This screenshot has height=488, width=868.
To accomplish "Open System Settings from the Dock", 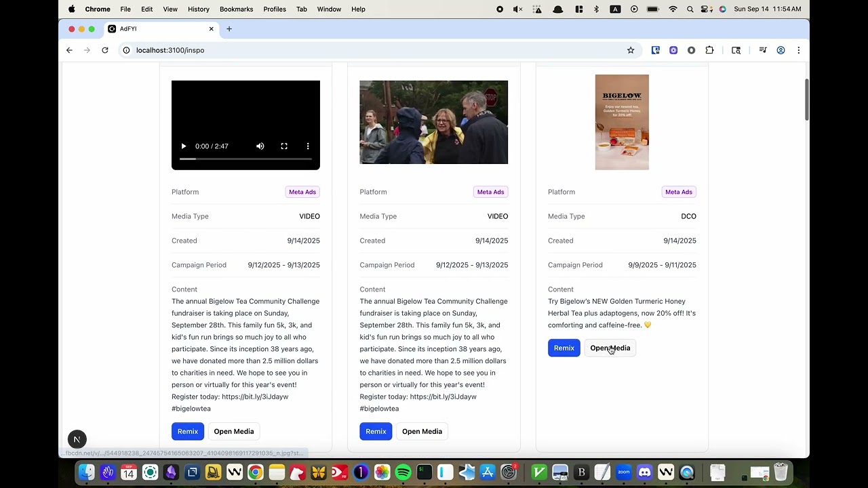I will 509,472.
